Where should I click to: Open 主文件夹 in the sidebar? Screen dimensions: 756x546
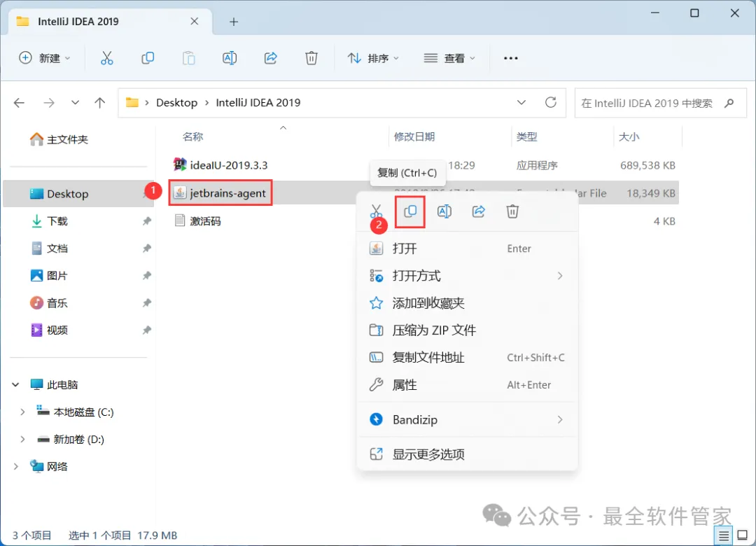pyautogui.click(x=59, y=139)
